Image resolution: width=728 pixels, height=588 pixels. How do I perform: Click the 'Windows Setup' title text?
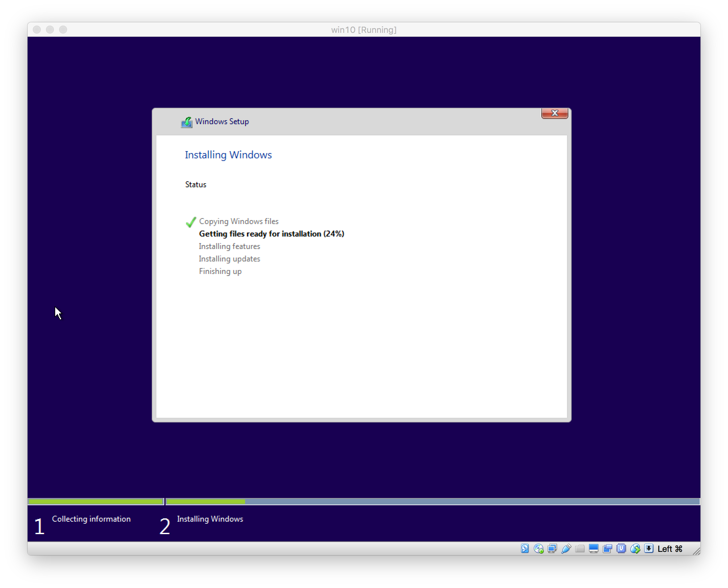(222, 122)
